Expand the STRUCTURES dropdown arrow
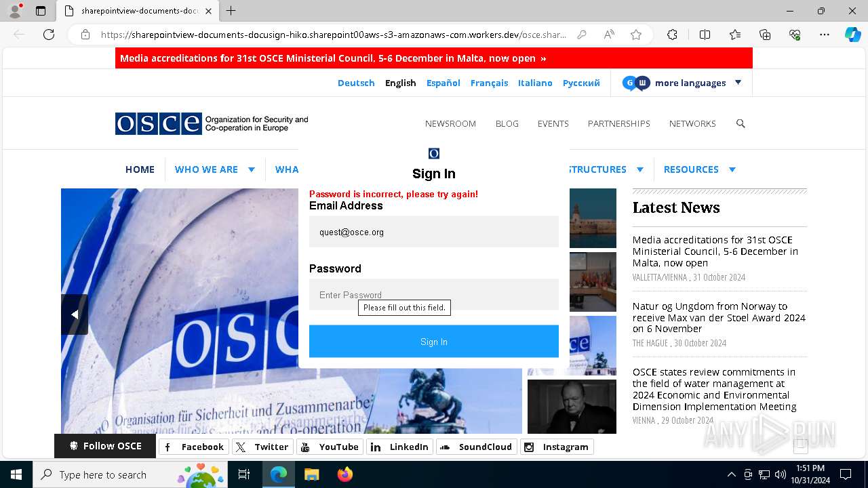868x488 pixels. coord(639,169)
